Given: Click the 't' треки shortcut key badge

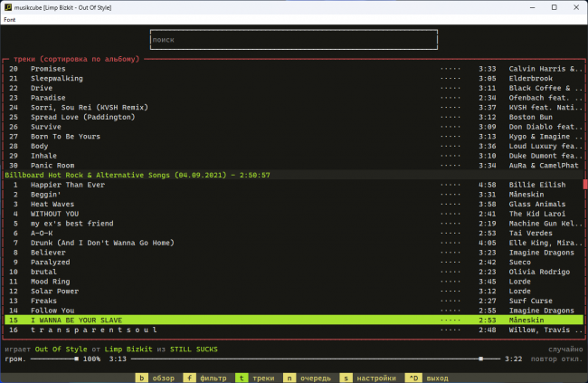Looking at the screenshot, I should point(242,378).
